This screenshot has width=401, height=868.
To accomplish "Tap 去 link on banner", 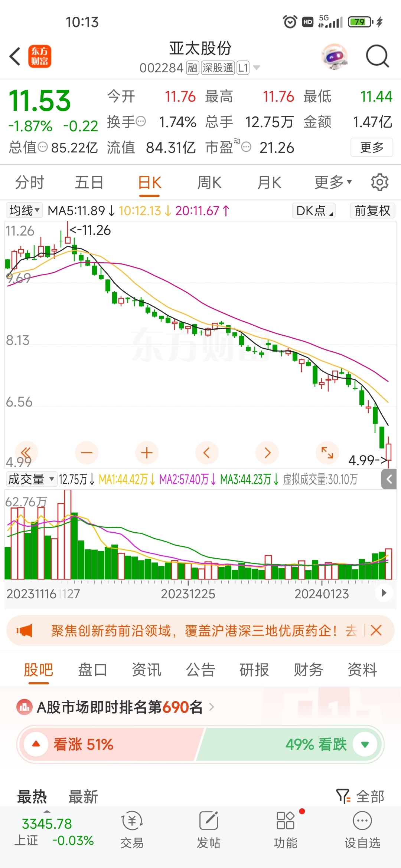I will 351,630.
